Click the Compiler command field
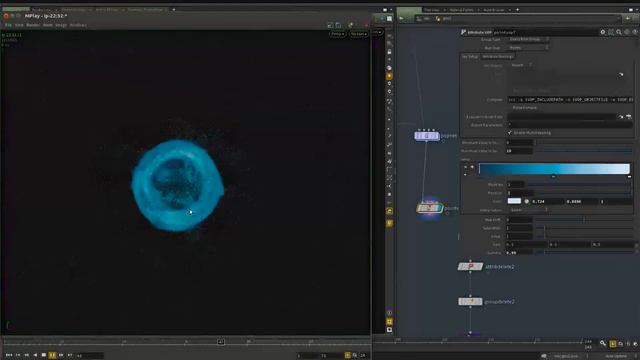640x360 pixels. pyautogui.click(x=570, y=100)
